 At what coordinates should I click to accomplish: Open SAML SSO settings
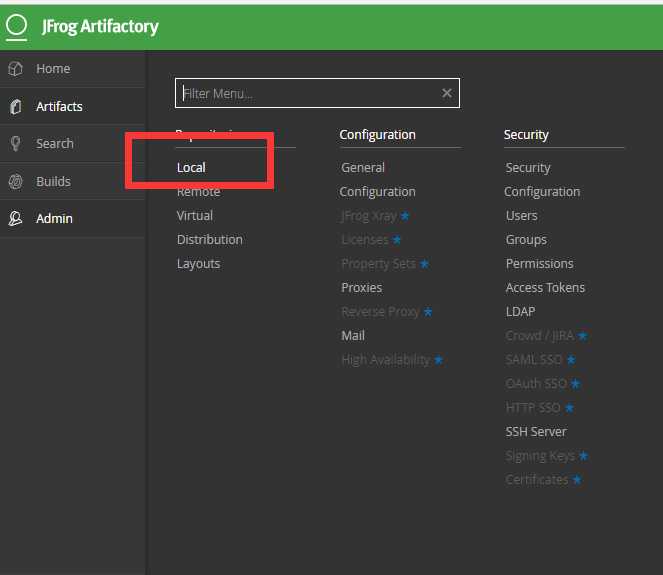pos(534,360)
